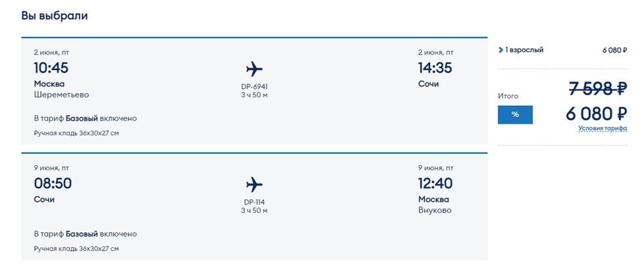The height and width of the screenshot is (265, 644).
Task: Click the Шереметьево airport label
Action: (61, 95)
